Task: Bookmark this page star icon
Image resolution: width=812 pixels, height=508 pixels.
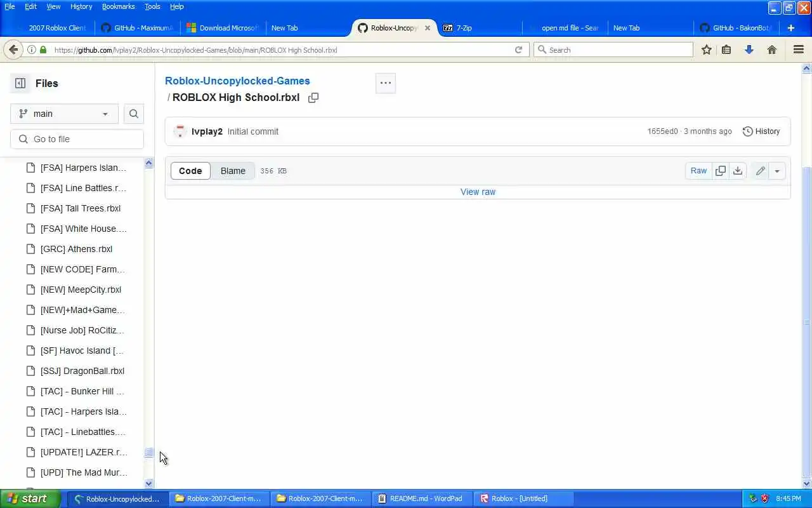Action: click(707, 50)
